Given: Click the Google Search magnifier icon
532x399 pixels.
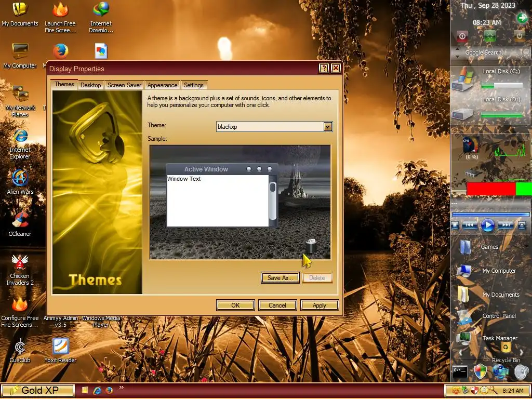Looking at the screenshot, I should coord(526,52).
